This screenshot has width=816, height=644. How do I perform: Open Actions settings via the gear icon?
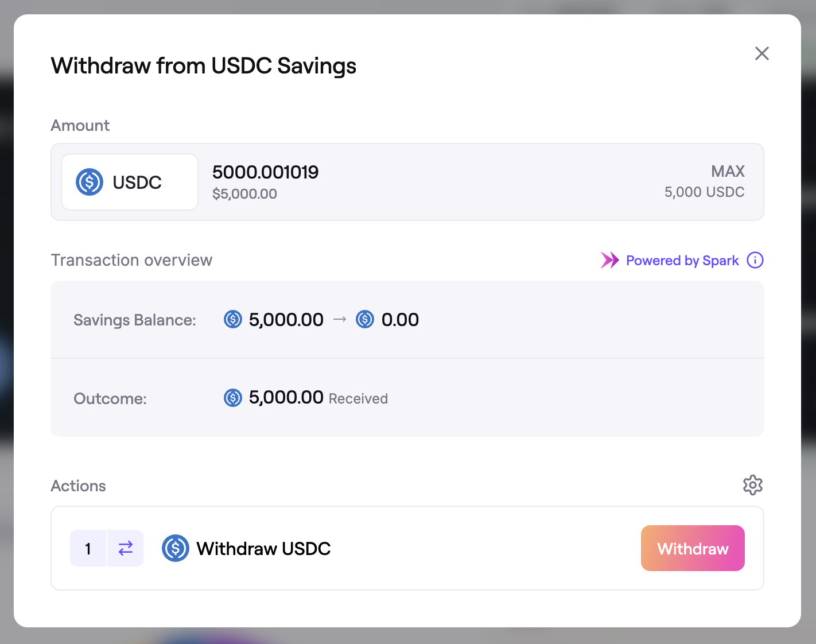pos(752,485)
